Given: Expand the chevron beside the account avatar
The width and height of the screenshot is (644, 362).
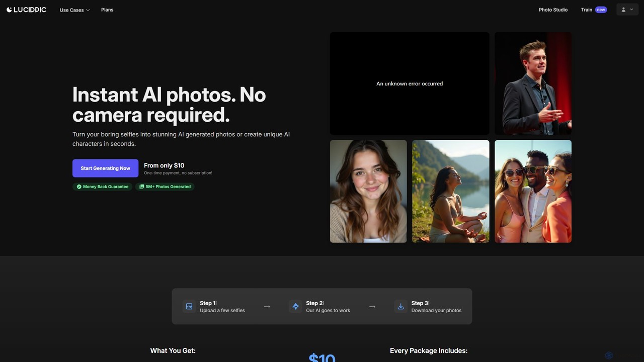Looking at the screenshot, I should coord(631,10).
